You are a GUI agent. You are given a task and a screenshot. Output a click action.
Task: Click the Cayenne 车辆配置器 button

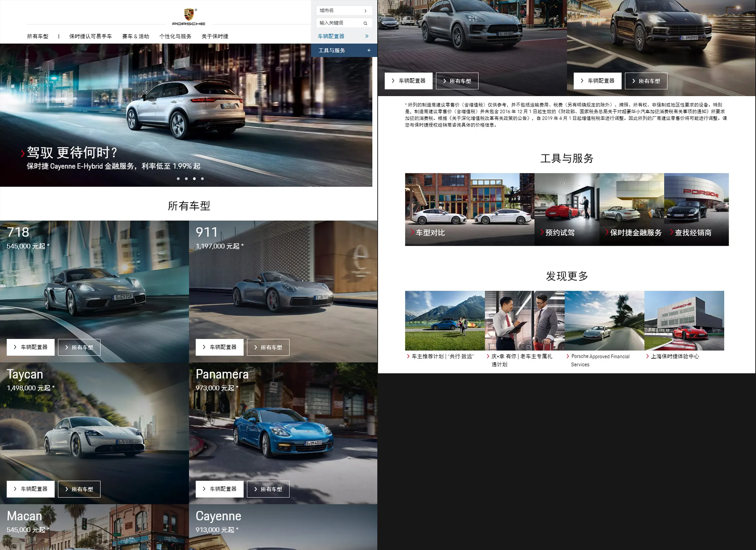point(598,81)
